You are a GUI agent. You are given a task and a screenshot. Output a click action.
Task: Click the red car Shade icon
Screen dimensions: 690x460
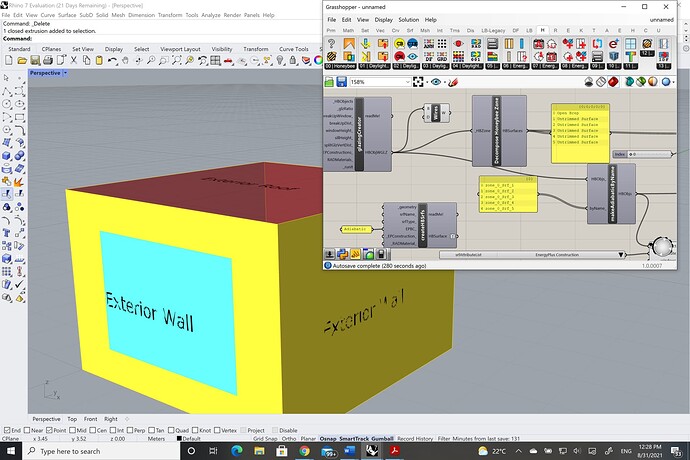tap(228, 60)
